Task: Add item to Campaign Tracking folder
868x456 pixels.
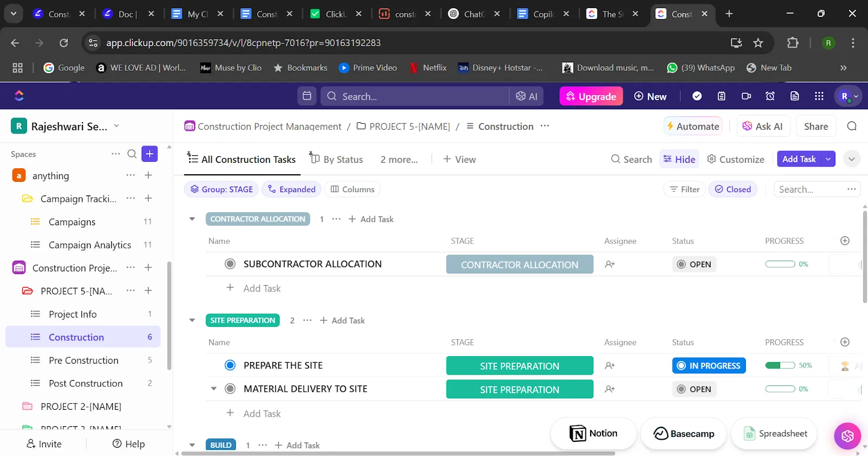Action: (x=148, y=198)
